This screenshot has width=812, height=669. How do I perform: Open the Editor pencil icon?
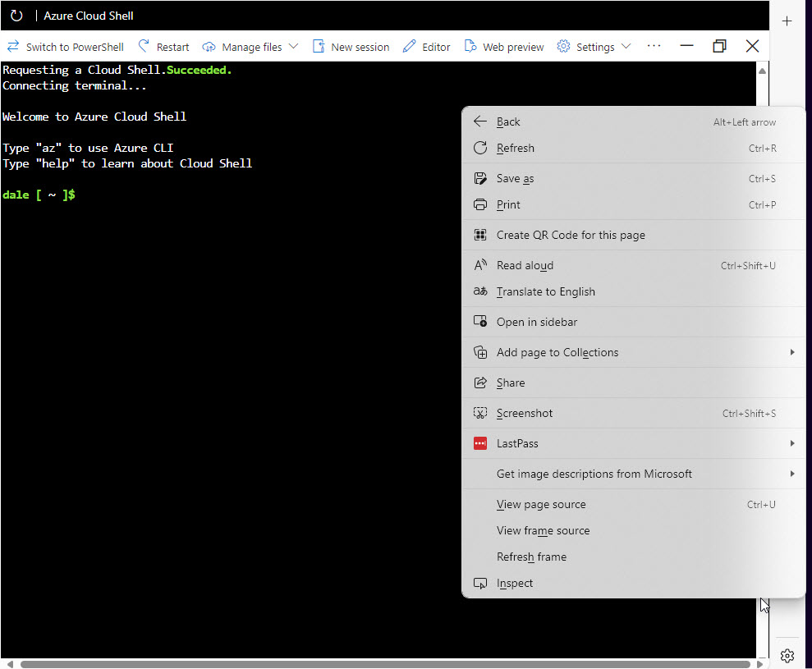pos(409,46)
